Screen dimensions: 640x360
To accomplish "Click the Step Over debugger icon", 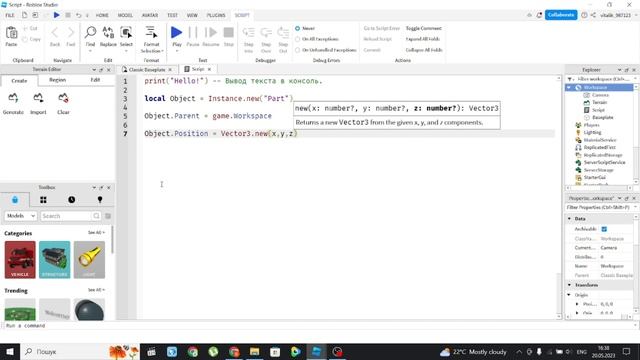I will 266,32.
